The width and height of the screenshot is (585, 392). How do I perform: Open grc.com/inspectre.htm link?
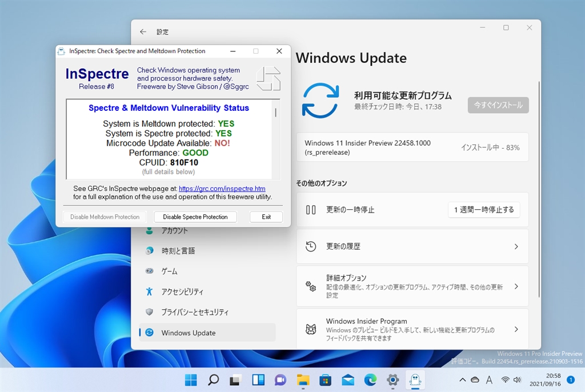(222, 189)
